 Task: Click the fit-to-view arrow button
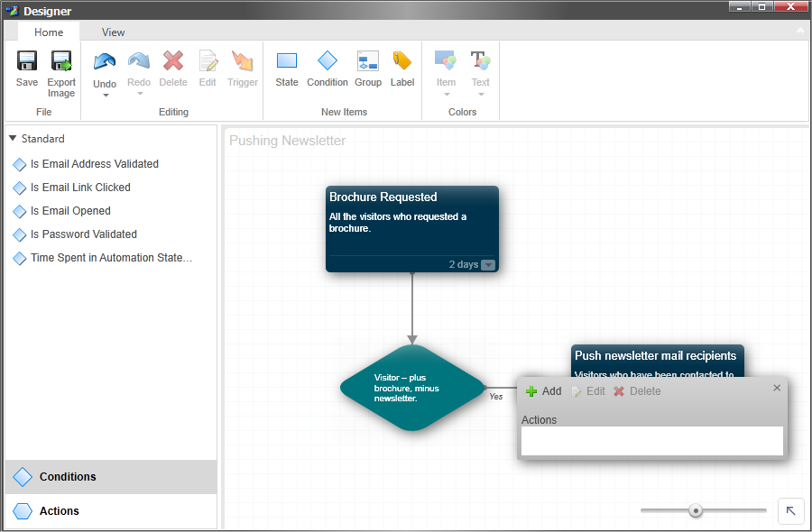[x=790, y=510]
